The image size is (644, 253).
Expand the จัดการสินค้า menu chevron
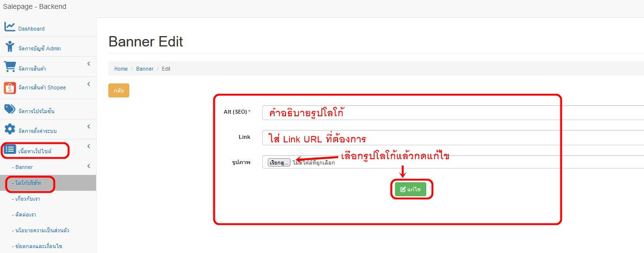(89, 64)
